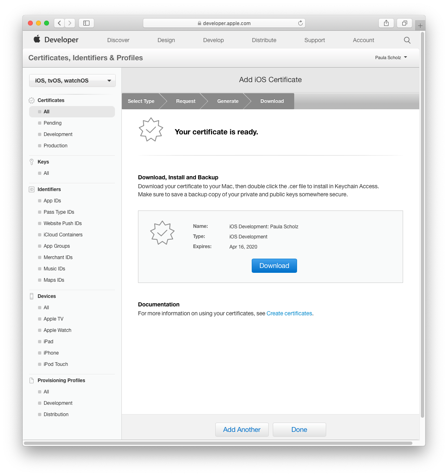Click the Identifiers section ID icon
This screenshot has height=476, width=448.
pos(32,189)
